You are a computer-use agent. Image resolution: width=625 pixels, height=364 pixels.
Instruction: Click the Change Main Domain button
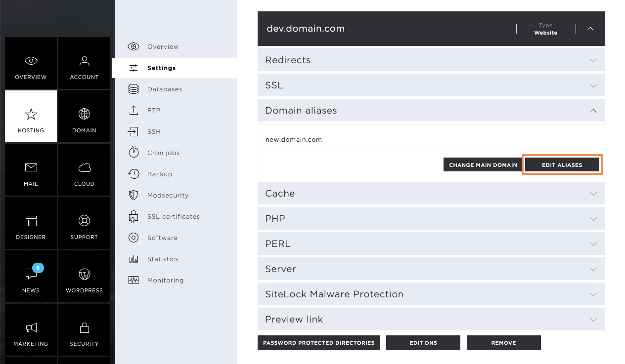point(483,165)
